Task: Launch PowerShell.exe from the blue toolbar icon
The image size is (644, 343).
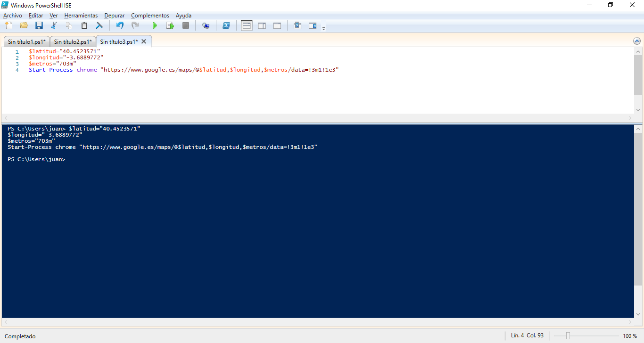Action: (x=226, y=25)
